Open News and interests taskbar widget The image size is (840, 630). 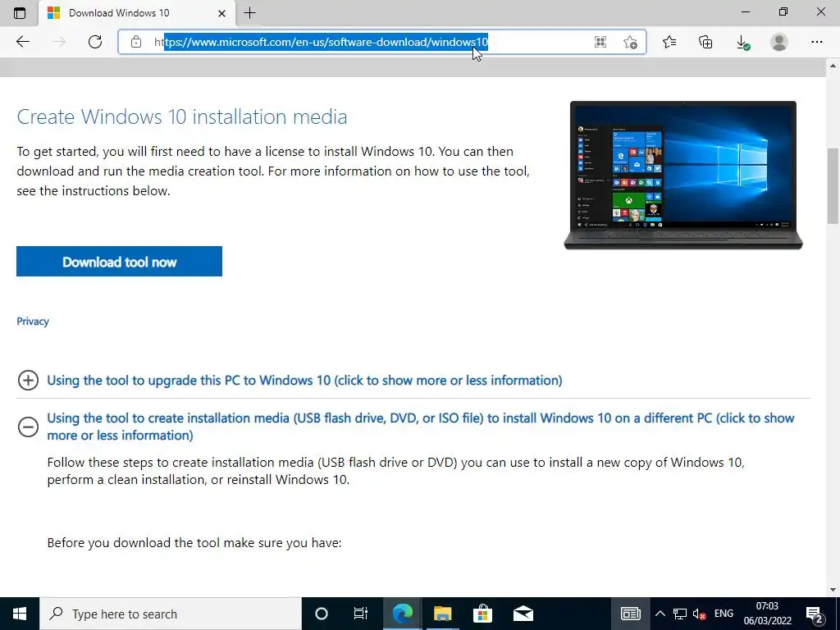631,614
